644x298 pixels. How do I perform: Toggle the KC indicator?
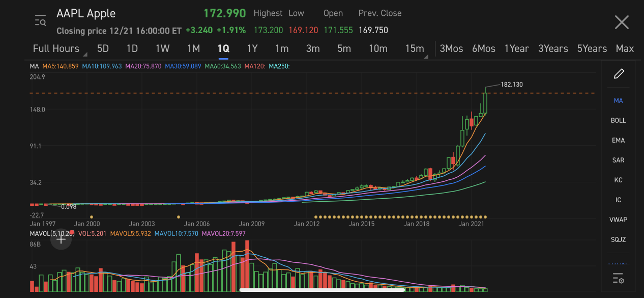pos(618,180)
